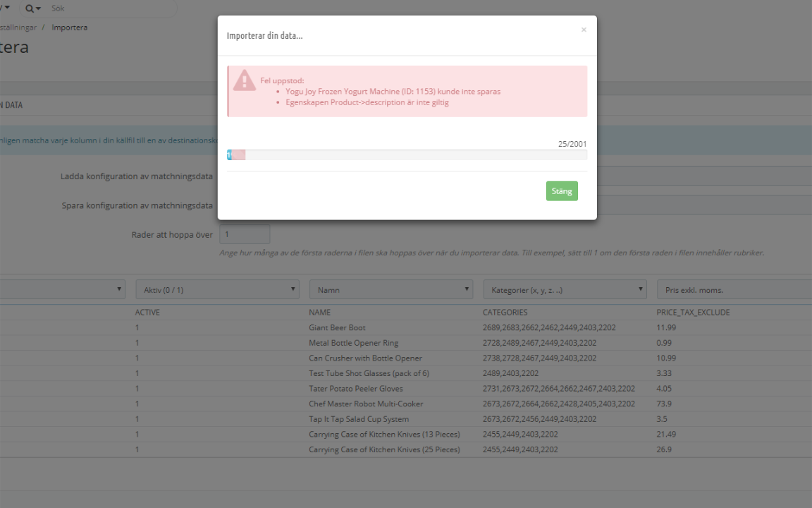812x508 pixels.
Task: Click the NAME column header
Action: (319, 312)
